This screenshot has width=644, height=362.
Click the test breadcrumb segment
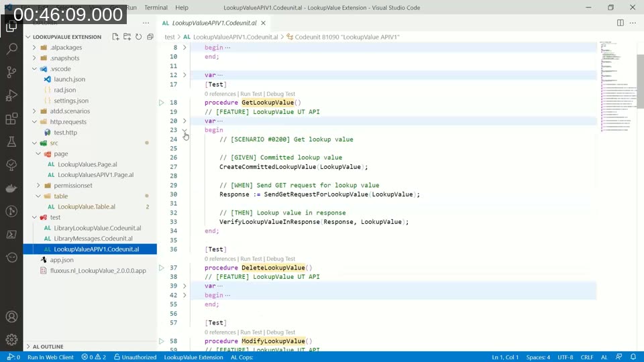(169, 37)
